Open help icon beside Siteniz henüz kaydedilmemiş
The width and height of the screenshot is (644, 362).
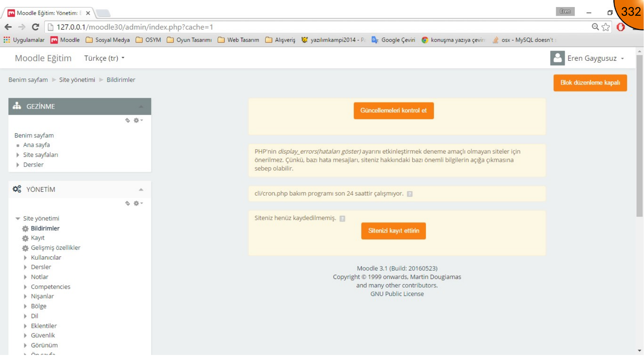pyautogui.click(x=342, y=219)
